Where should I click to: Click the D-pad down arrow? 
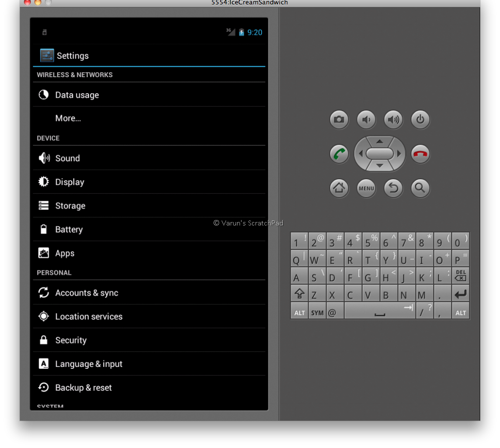(379, 166)
